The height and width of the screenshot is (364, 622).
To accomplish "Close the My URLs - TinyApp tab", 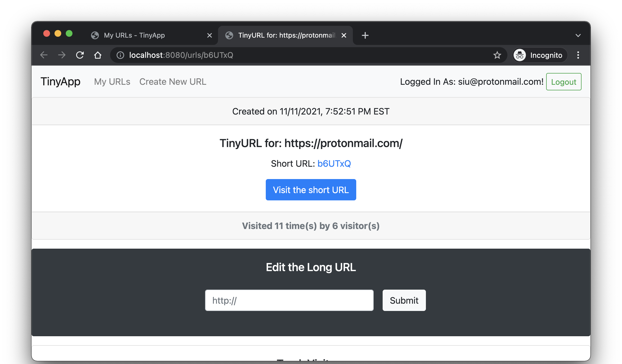I will 209,35.
